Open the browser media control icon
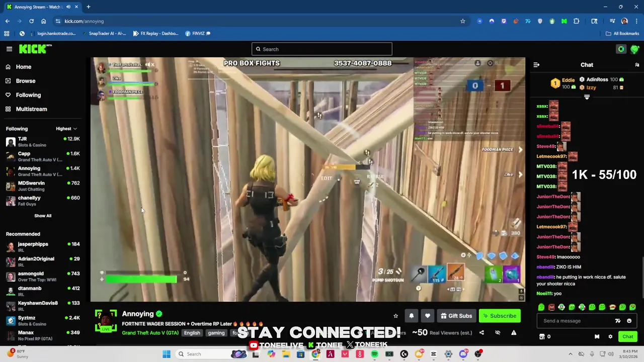Screen dimensions: 644x362 pos(612,21)
